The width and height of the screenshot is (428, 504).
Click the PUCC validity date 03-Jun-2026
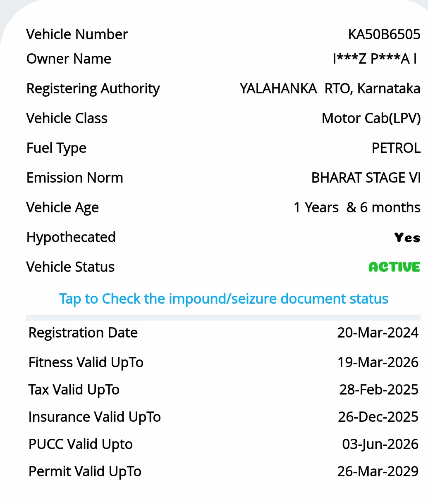(x=380, y=445)
